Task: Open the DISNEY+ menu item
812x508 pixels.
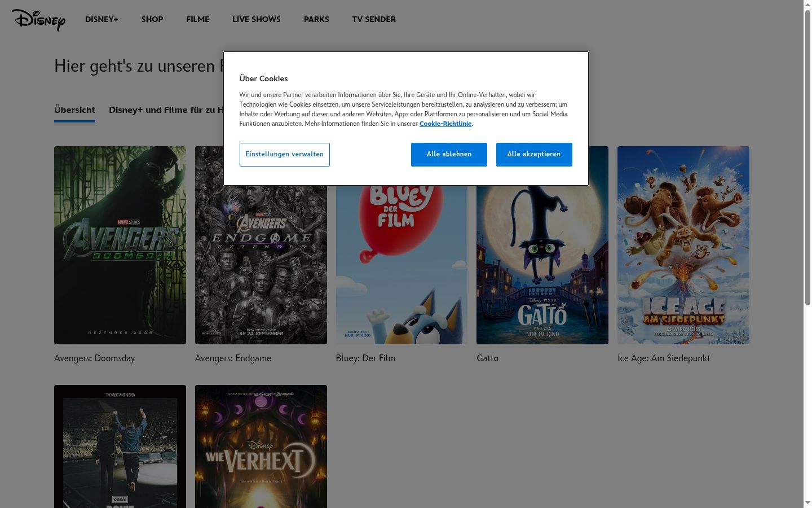Action: click(x=101, y=19)
